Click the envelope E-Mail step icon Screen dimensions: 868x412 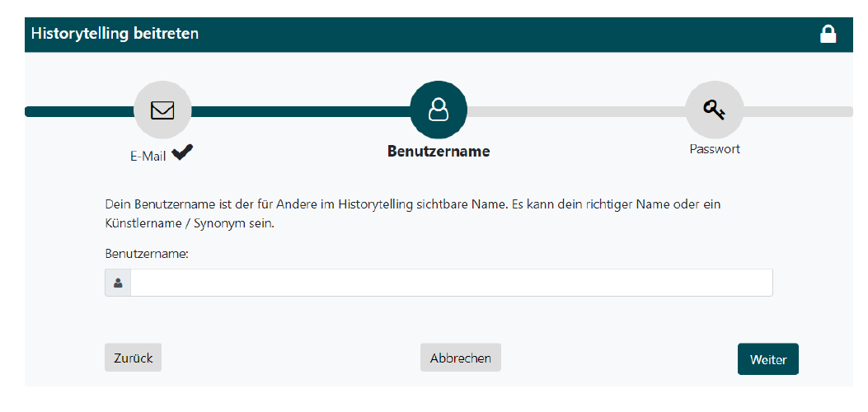[162, 110]
